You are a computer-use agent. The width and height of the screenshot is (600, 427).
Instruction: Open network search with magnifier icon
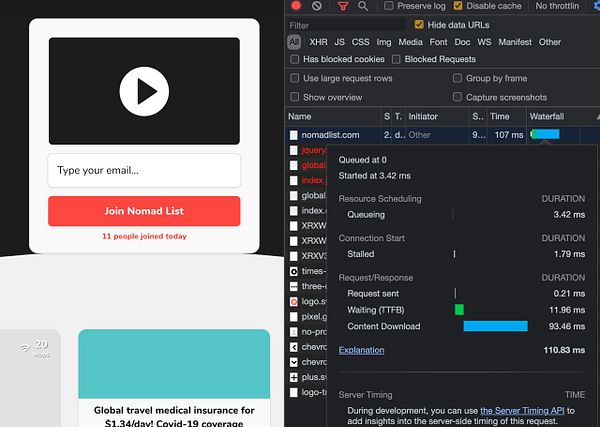(363, 6)
